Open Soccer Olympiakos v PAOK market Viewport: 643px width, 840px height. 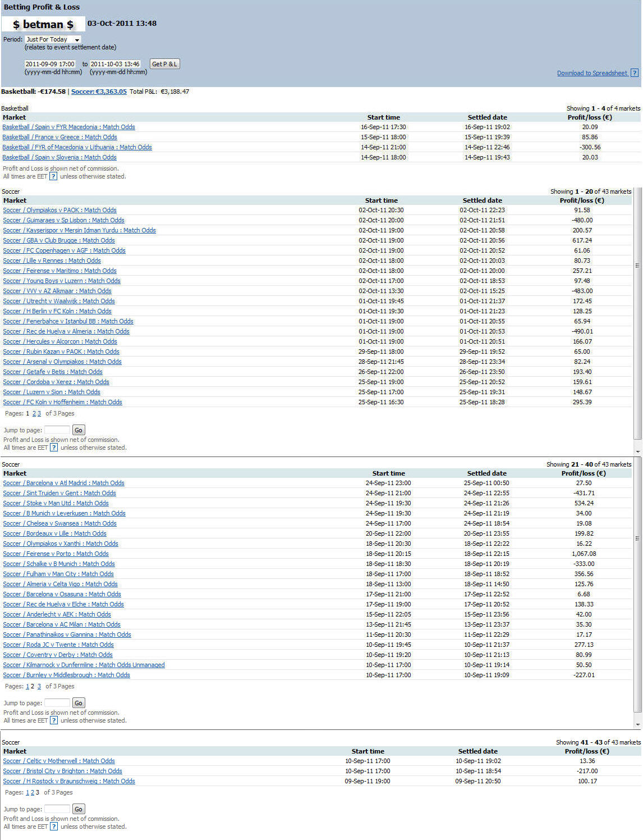60,210
